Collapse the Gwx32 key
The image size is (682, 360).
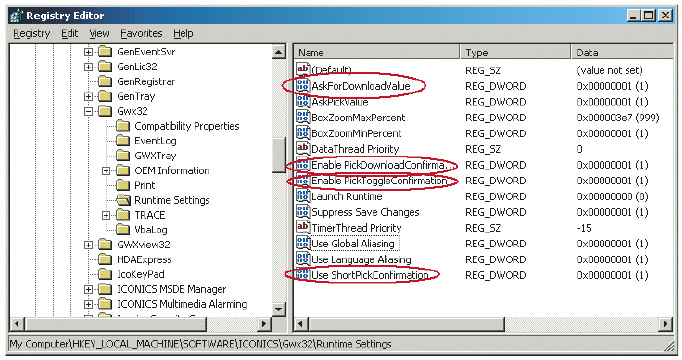pyautogui.click(x=88, y=111)
